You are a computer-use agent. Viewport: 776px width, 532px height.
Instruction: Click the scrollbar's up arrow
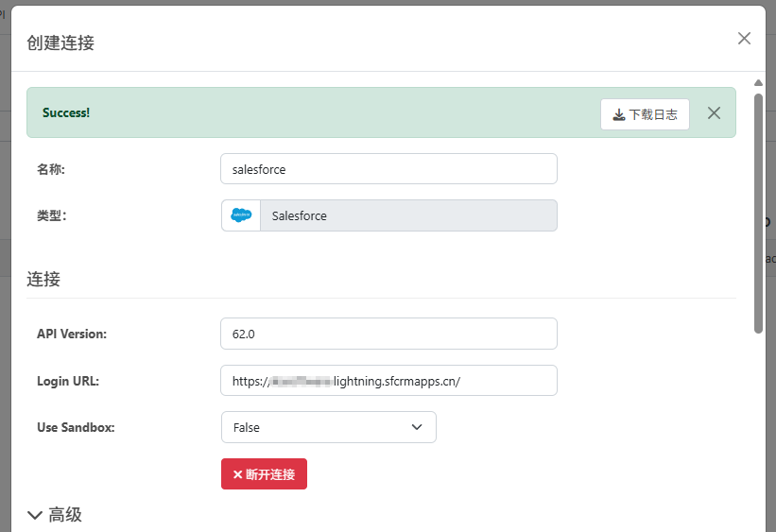coord(758,83)
